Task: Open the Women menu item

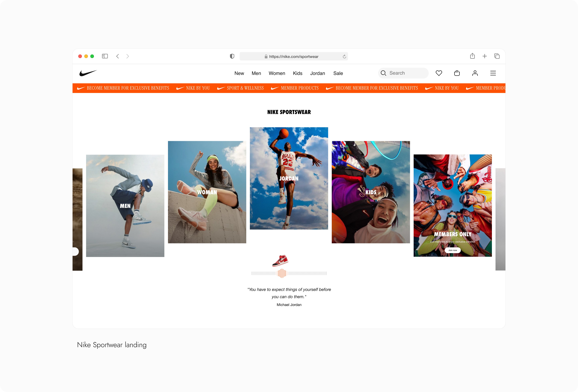Action: coord(277,73)
